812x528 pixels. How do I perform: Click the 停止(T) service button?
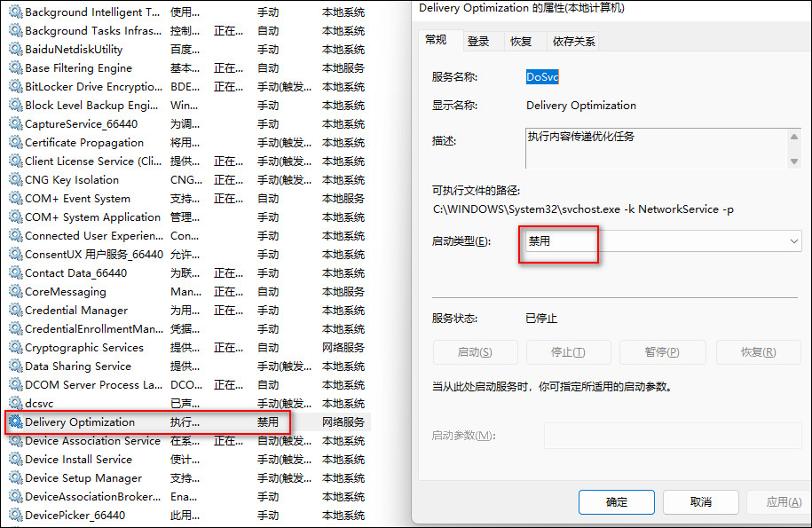pos(568,352)
